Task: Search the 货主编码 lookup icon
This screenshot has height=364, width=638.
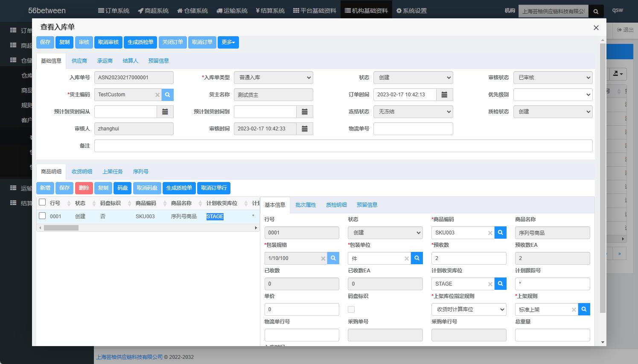Action: 168,95
